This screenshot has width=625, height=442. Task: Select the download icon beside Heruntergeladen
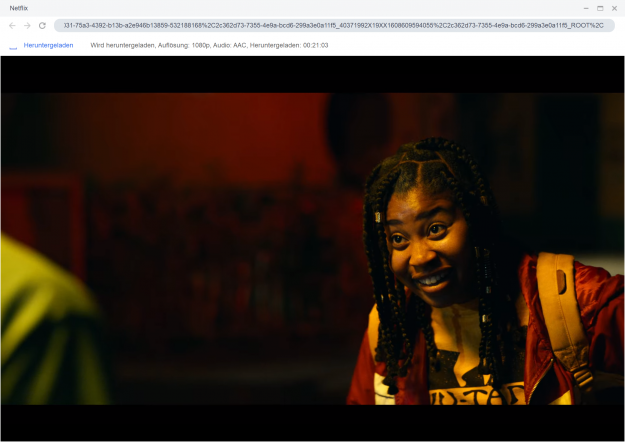[x=13, y=46]
